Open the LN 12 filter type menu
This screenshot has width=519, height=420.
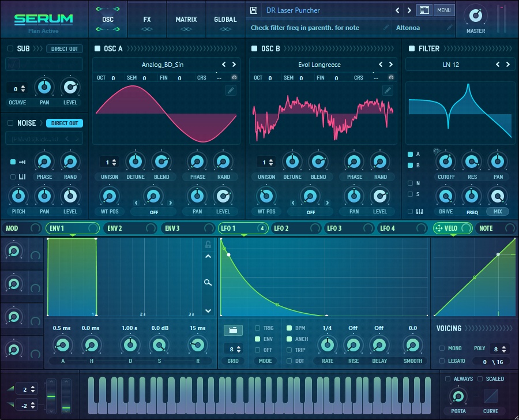pyautogui.click(x=451, y=65)
